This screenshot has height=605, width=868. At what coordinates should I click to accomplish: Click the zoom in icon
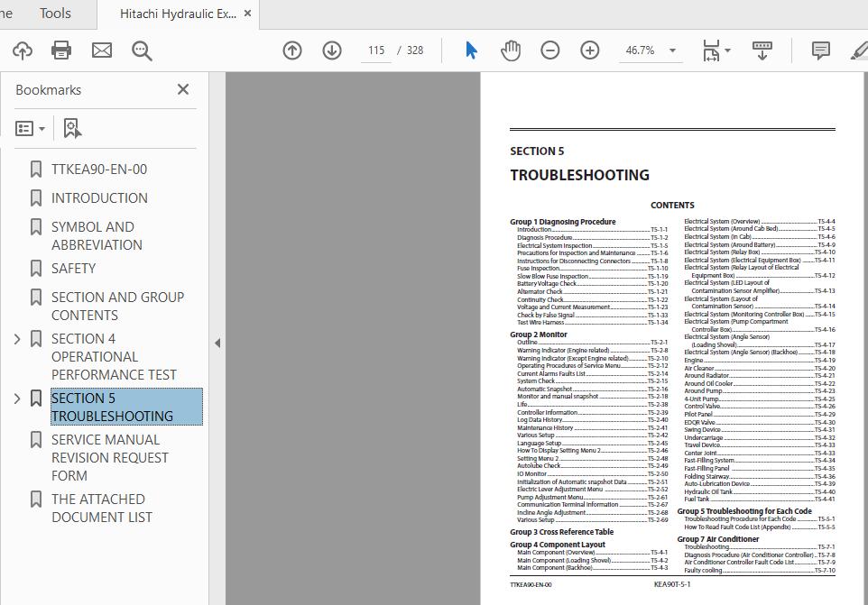tap(589, 50)
